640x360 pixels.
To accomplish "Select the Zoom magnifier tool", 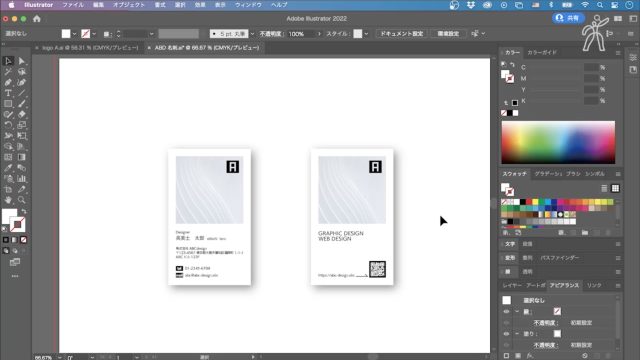I will tap(22, 200).
